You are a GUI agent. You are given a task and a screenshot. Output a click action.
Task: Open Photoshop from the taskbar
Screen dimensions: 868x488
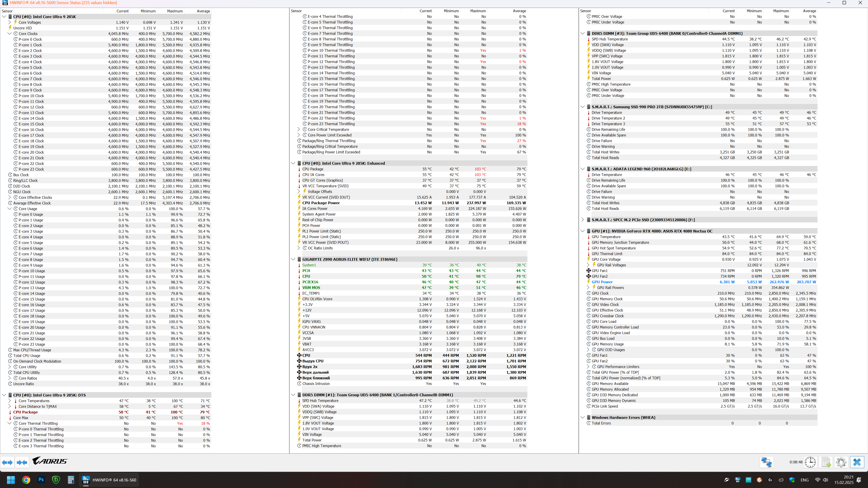[41, 480]
